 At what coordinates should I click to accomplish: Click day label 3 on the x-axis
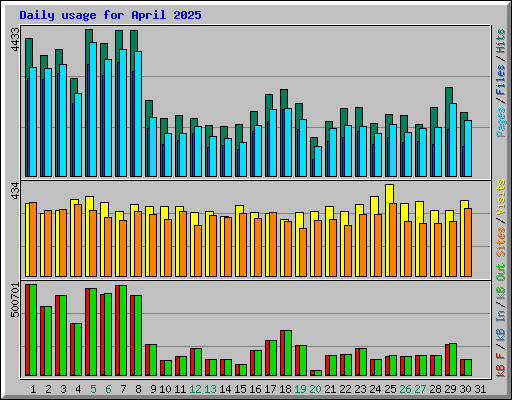[63, 389]
